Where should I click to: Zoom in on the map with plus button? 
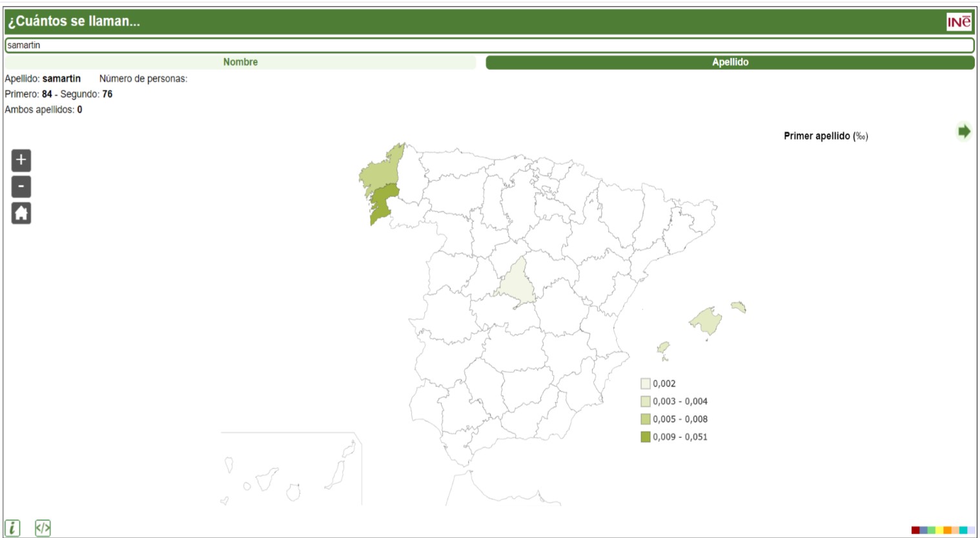point(21,160)
